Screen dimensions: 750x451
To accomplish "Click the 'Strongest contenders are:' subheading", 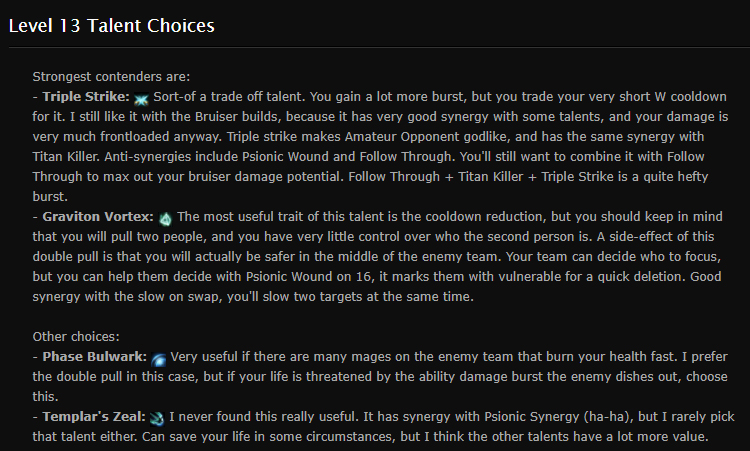I will 111,77.
